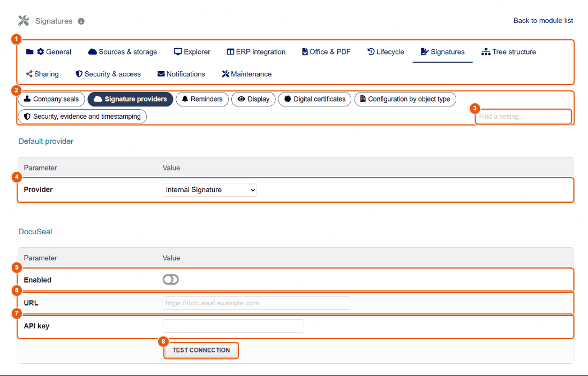Screen dimensions: 588x376
Task: Click the API key input field
Action: (233, 326)
